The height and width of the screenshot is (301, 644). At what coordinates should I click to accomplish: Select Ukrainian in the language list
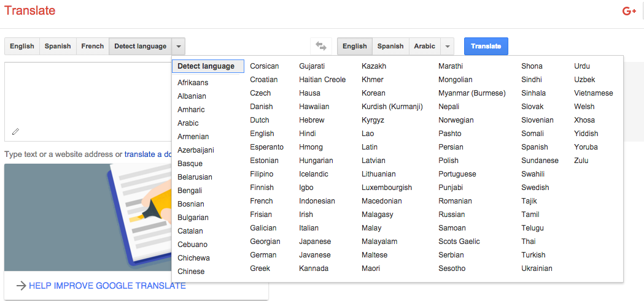537,269
